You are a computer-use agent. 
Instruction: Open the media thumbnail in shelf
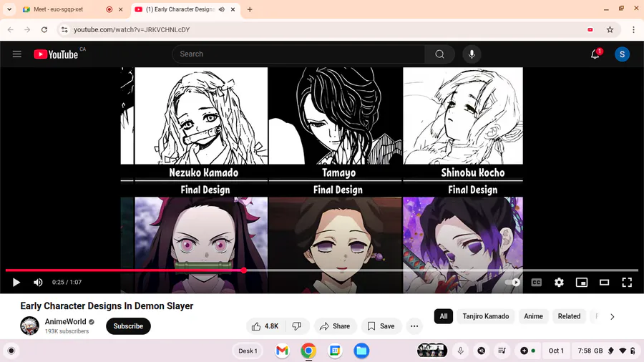432,351
